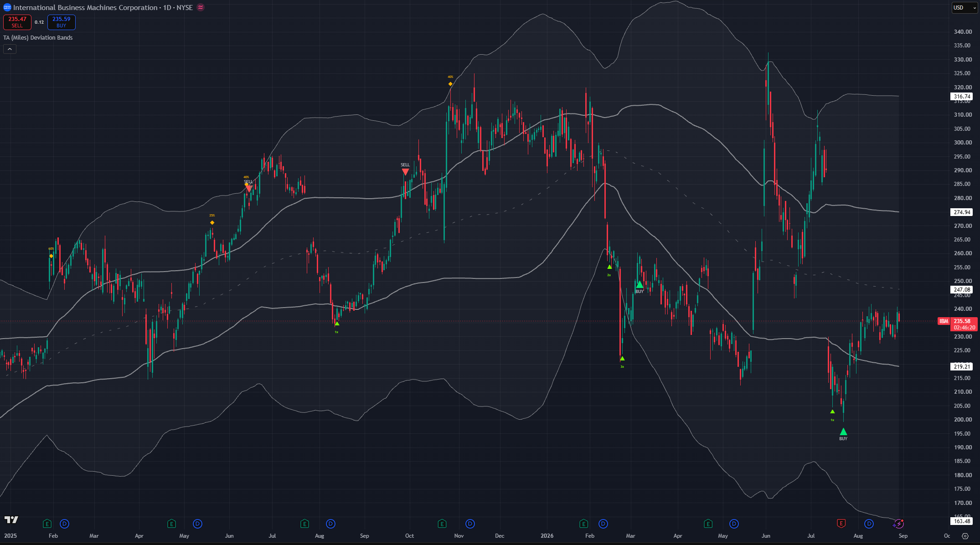Click dividend D marker beside the lightning icon
This screenshot has width=980, height=545.
[x=869, y=524]
